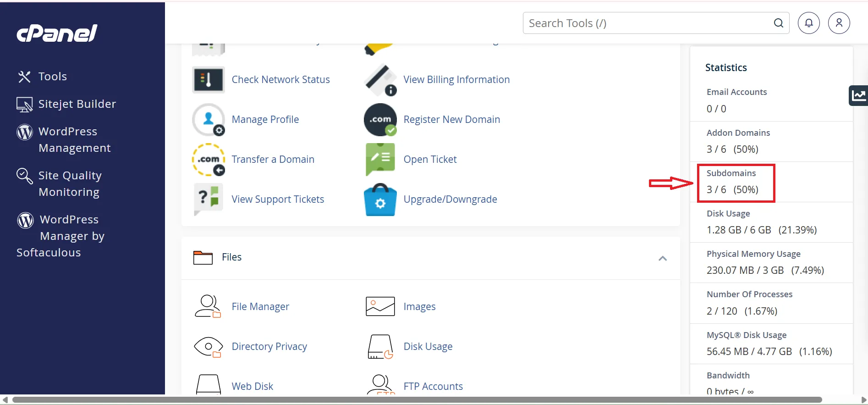Viewport: 868px width, 405px height.
Task: Click the notifications bell icon
Action: (x=808, y=23)
